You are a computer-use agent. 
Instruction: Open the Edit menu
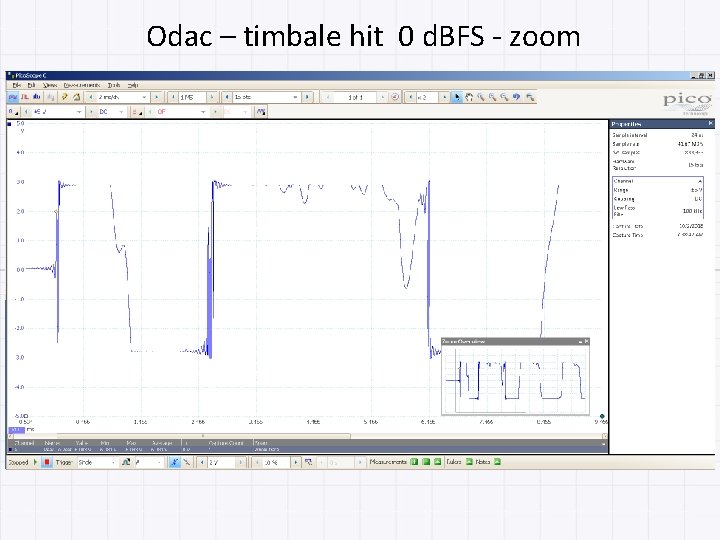(31, 85)
